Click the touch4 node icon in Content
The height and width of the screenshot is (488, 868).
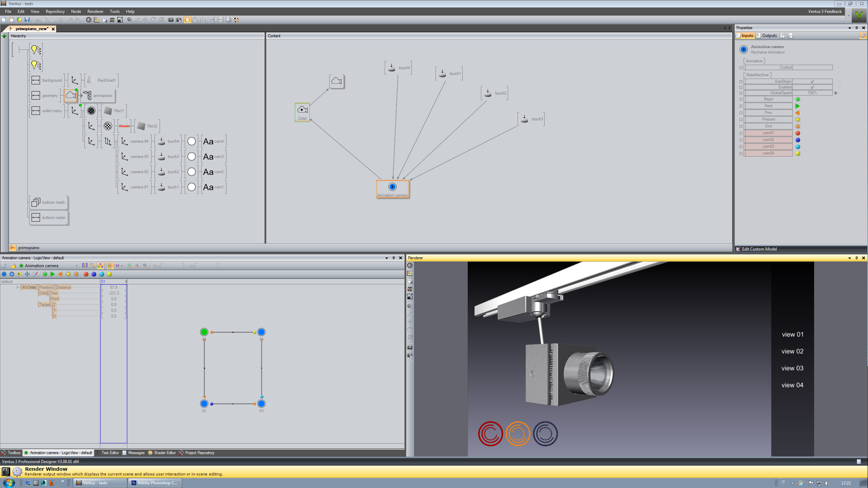click(391, 67)
